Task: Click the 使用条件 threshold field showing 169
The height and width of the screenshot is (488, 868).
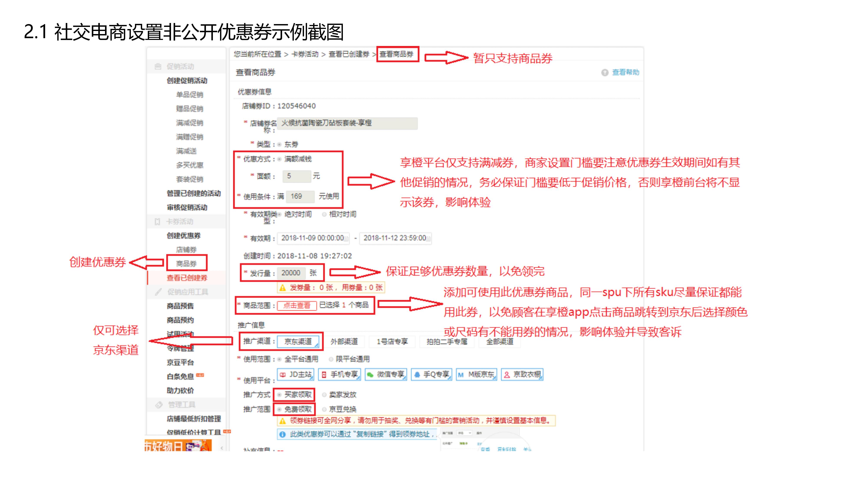Action: pos(300,197)
